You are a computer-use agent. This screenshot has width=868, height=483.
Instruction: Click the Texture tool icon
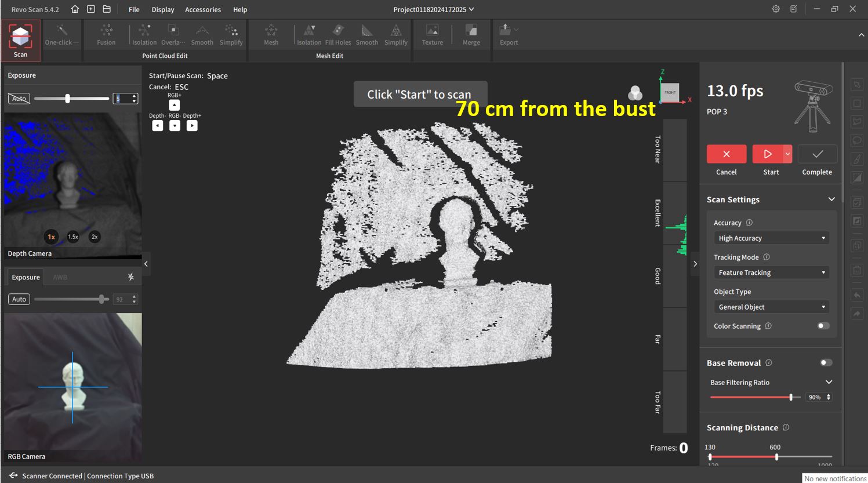pyautogui.click(x=432, y=34)
